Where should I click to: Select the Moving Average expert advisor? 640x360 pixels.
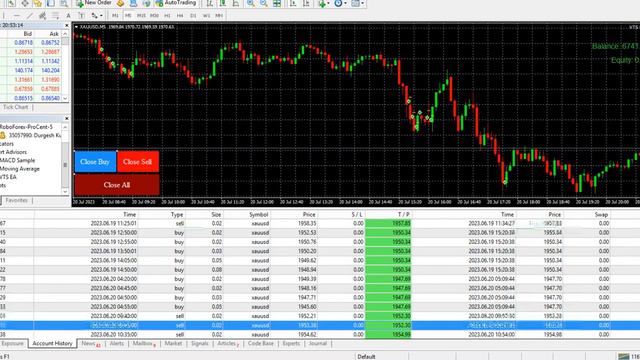(x=20, y=169)
